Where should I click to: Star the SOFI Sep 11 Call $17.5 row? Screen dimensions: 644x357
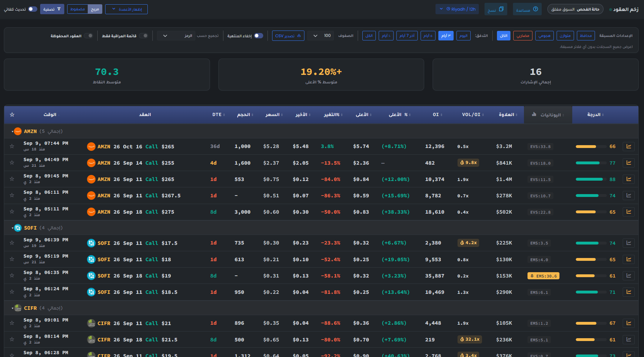click(12, 243)
